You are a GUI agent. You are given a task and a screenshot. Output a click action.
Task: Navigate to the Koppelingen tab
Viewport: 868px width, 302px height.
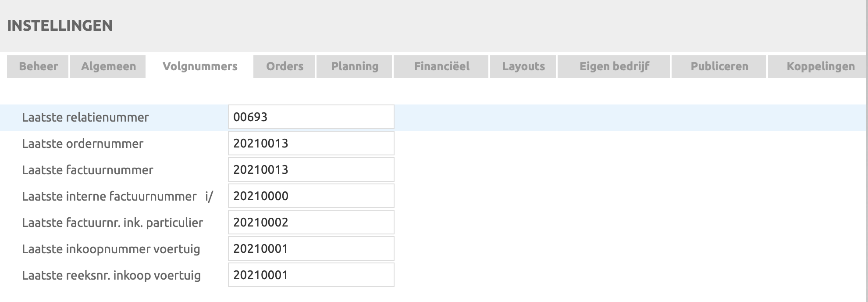[x=820, y=66]
